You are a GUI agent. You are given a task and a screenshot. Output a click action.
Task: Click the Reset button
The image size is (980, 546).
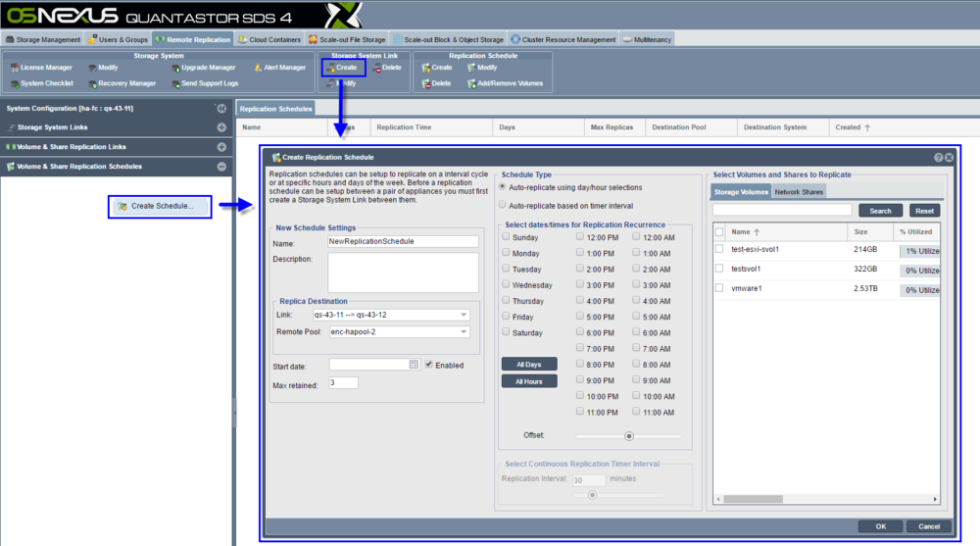[924, 211]
